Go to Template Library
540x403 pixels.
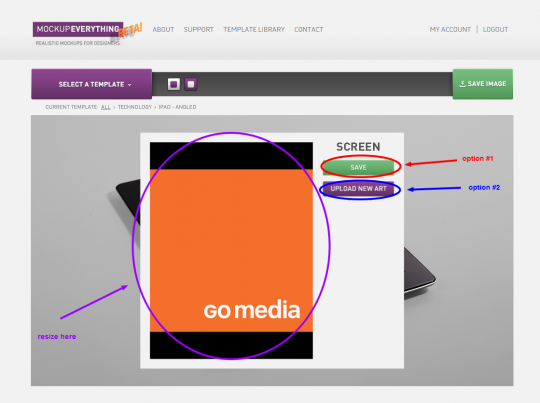click(254, 30)
